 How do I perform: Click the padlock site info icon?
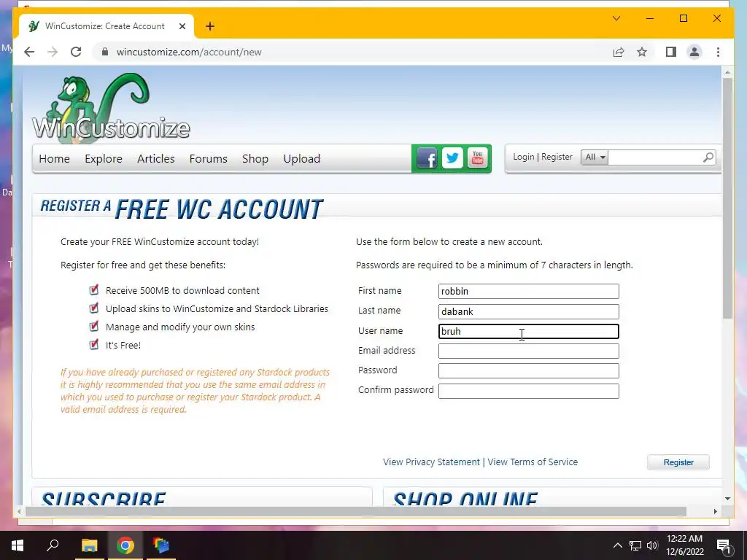(x=105, y=52)
